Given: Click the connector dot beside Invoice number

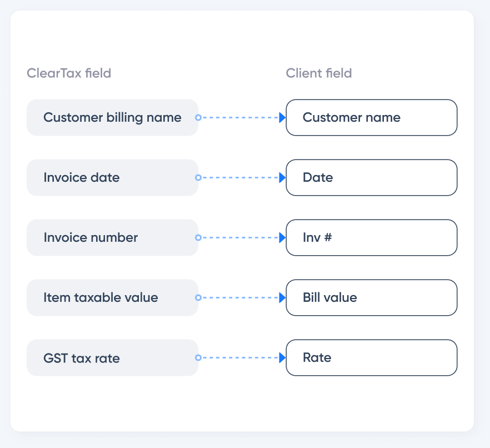Looking at the screenshot, I should (198, 237).
